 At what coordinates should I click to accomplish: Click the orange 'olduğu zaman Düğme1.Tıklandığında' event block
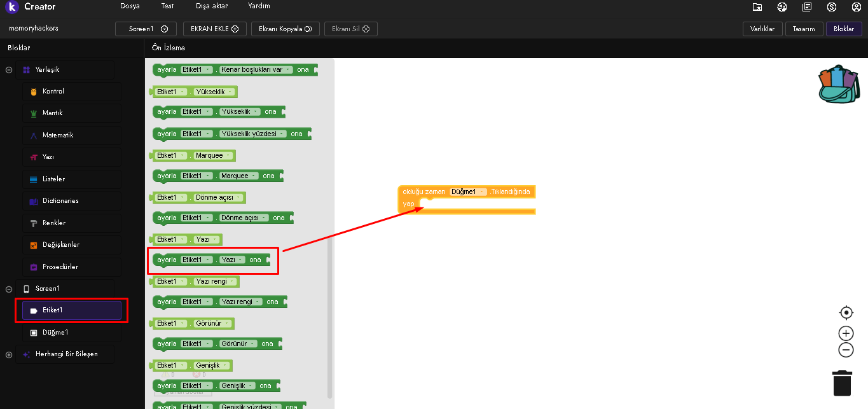(466, 199)
